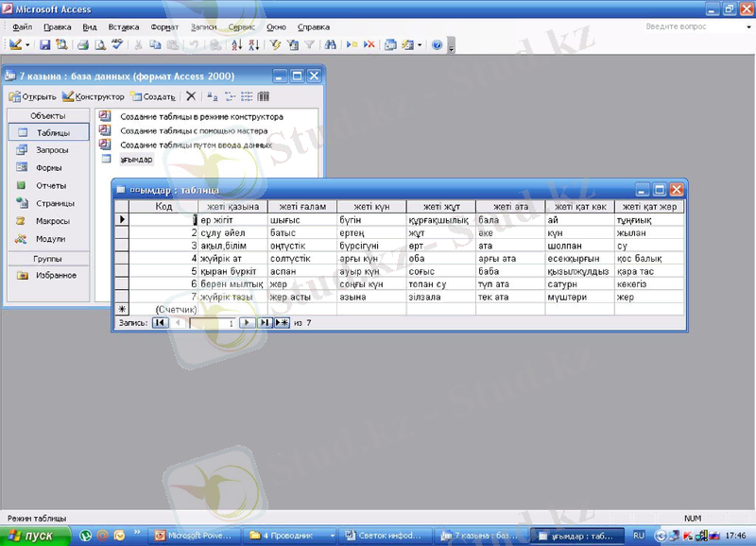
Task: Open Microsoft Access Help icon
Action: (x=437, y=44)
